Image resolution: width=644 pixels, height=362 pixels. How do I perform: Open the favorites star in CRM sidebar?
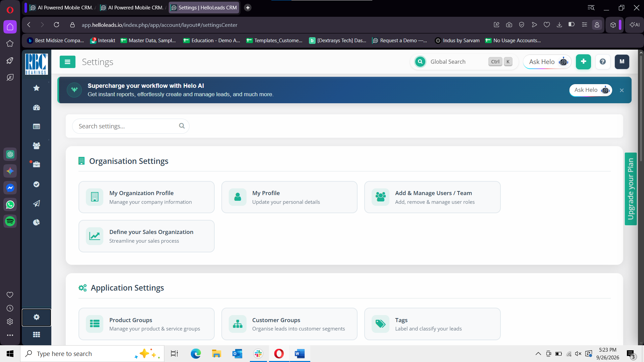[37, 88]
